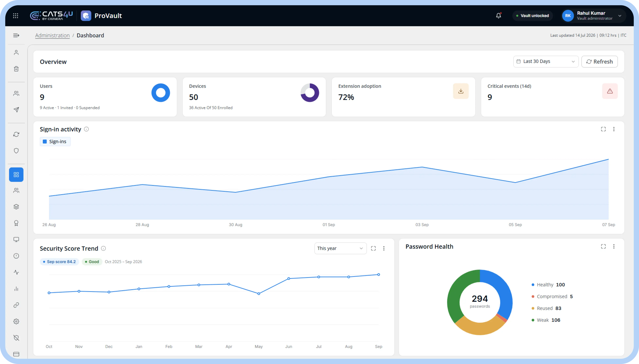Click the Vault unlocked status pill
This screenshot has height=364, width=639.
[532, 16]
